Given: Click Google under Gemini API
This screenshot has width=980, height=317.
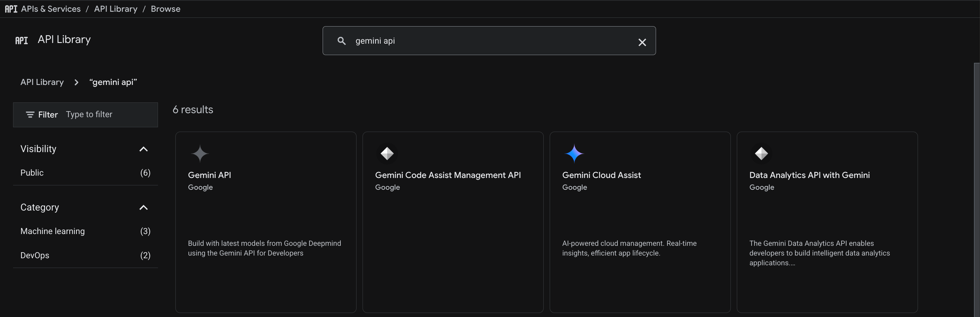Looking at the screenshot, I should tap(200, 187).
